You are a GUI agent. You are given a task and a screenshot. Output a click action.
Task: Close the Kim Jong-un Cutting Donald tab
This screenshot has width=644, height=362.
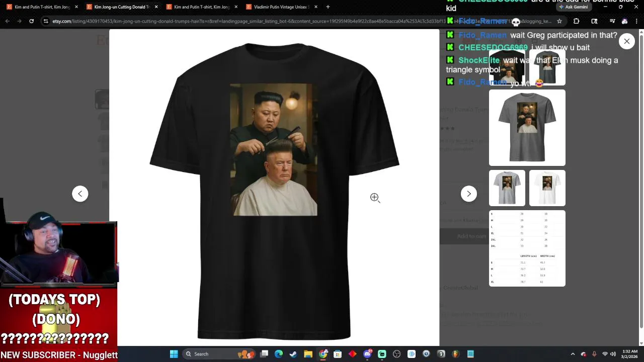coord(156,7)
